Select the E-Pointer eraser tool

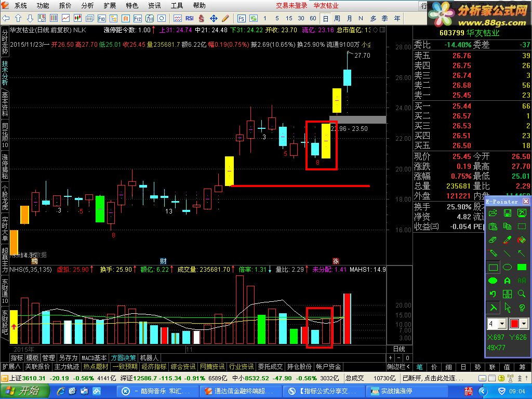pos(493,240)
